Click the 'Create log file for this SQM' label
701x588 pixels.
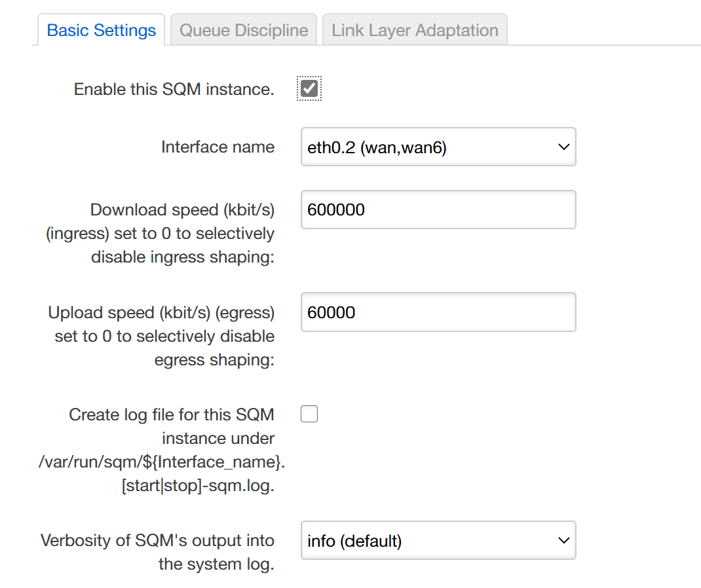172,414
